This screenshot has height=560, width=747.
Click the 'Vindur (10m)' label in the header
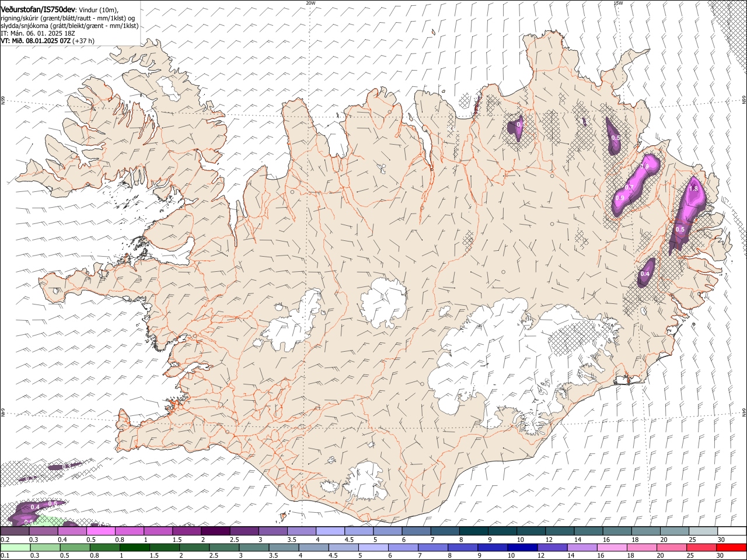pos(98,10)
